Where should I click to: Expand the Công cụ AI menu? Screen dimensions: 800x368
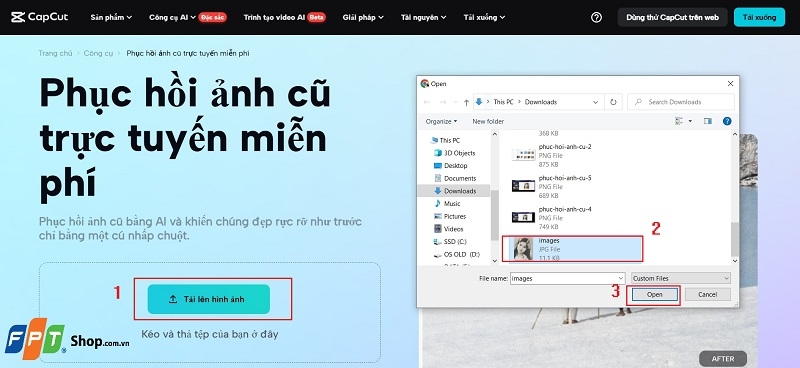click(172, 17)
